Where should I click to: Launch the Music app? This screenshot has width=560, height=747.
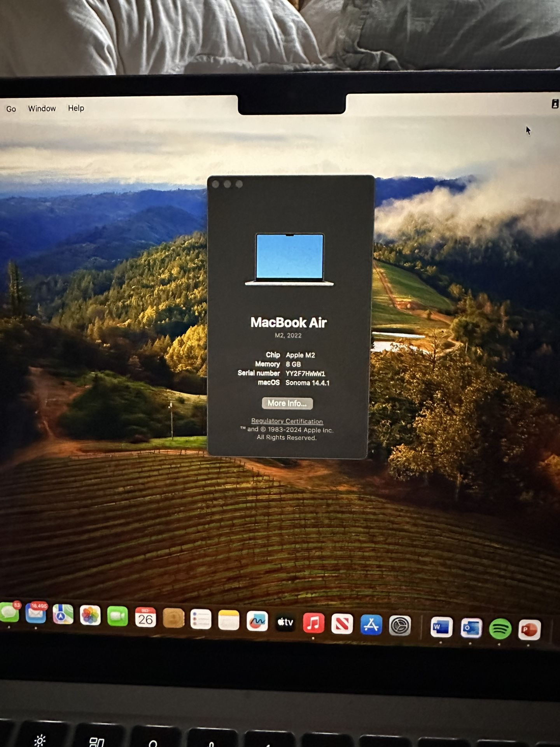(x=313, y=623)
